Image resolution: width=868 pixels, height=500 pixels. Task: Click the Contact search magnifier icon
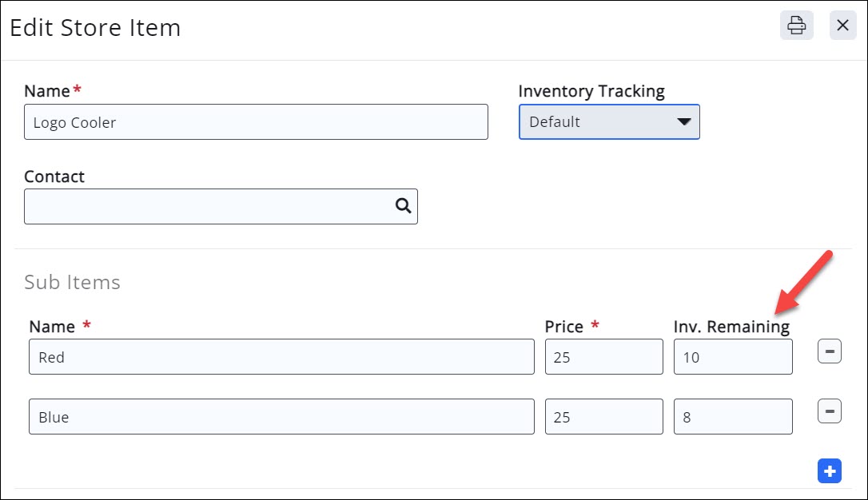point(403,206)
